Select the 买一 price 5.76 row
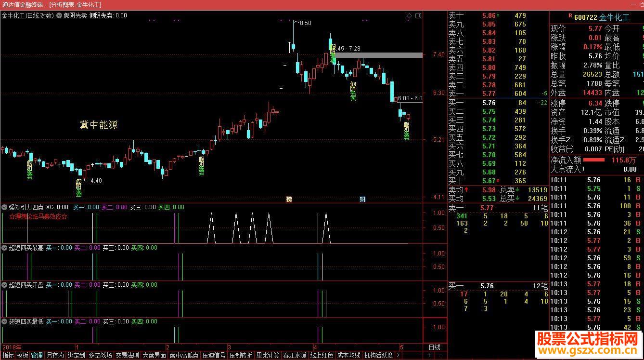The width and height of the screenshot is (644, 360). tap(498, 103)
